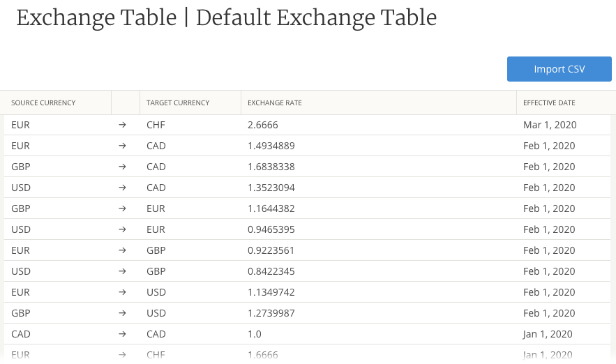
Task: Select the Exchange Rate column header
Action: tap(275, 103)
